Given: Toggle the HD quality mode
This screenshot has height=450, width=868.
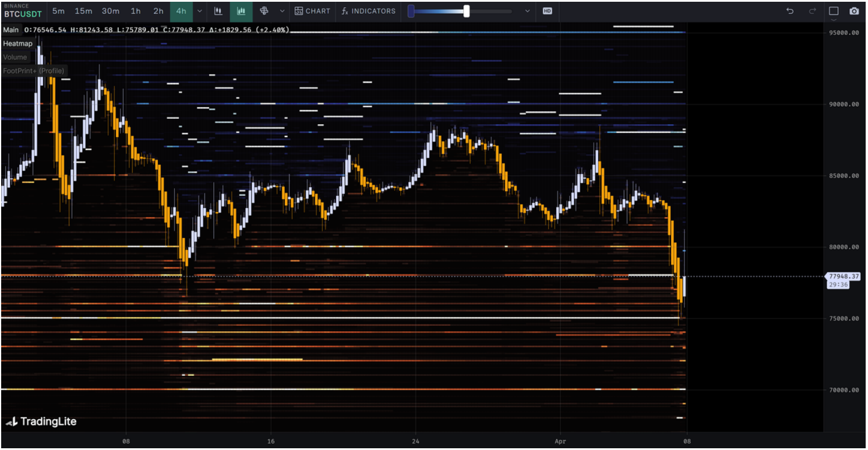Looking at the screenshot, I should (x=547, y=11).
